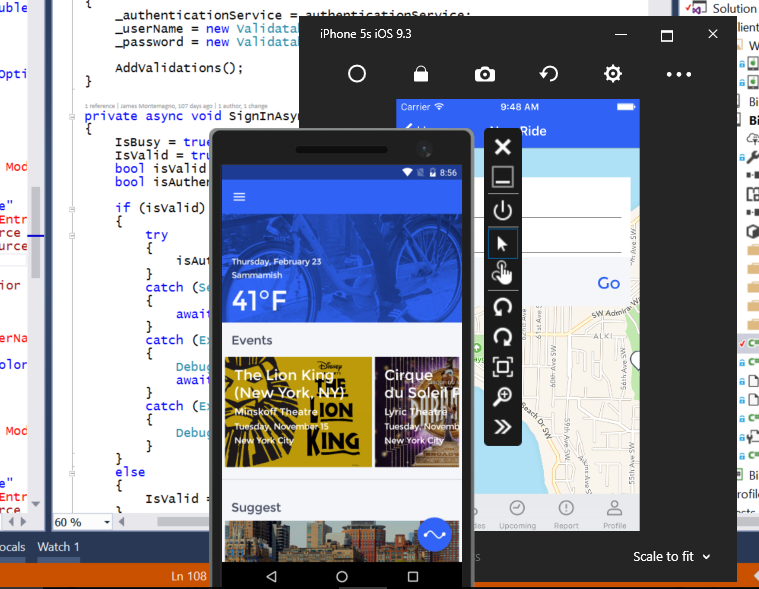Open the Cirque du Soleil event card

click(x=417, y=412)
